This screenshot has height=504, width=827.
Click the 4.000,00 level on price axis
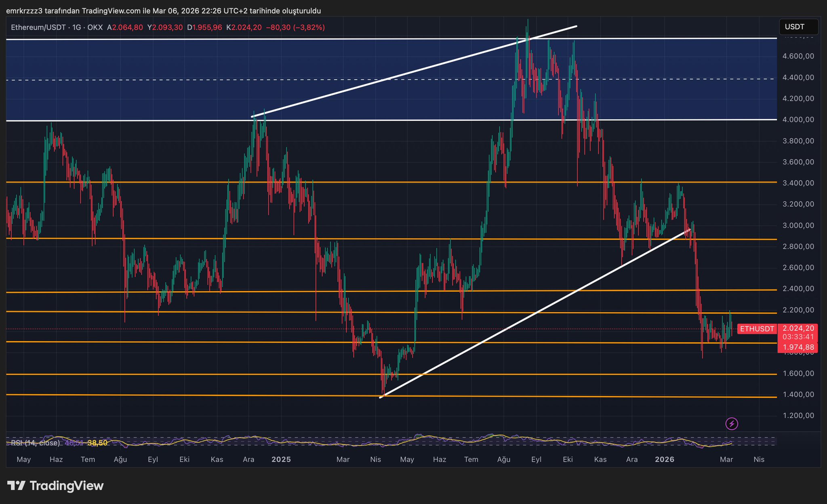coord(798,120)
